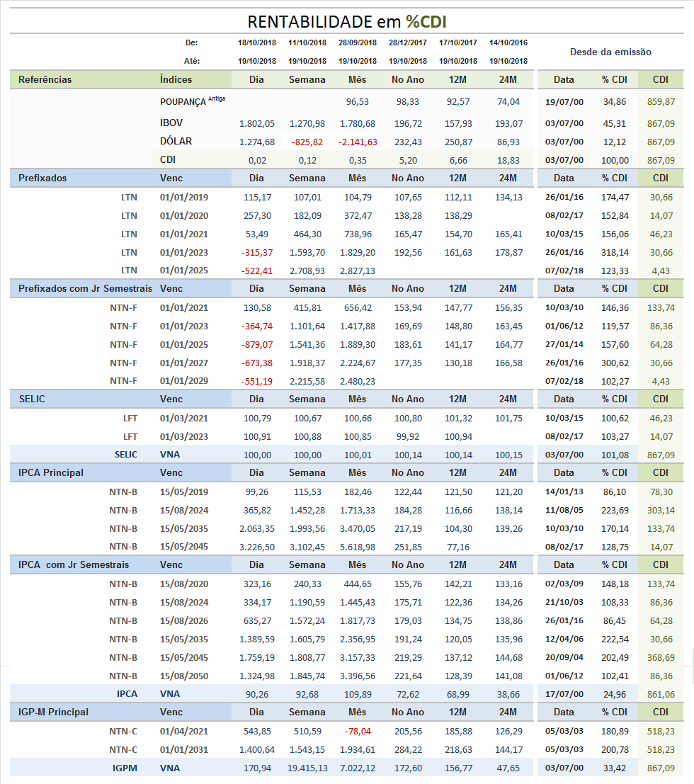Select NTN-C 01/04/2021 Mês value -78,04

[358, 732]
